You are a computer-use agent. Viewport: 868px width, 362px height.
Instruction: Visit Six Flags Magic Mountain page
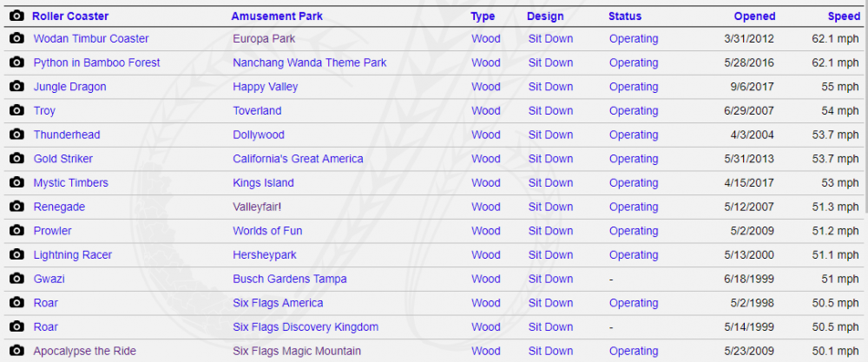pos(297,351)
